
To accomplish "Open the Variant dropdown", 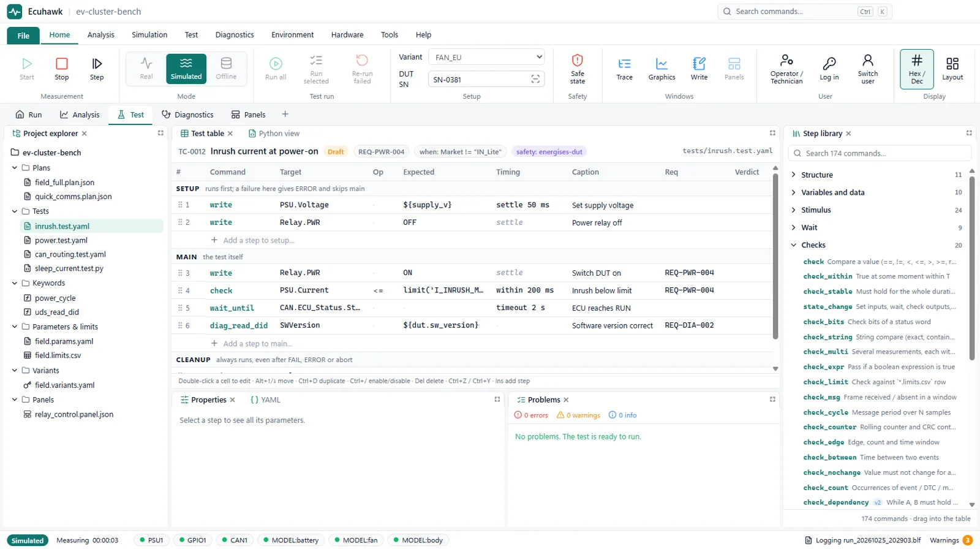I will [x=486, y=57].
